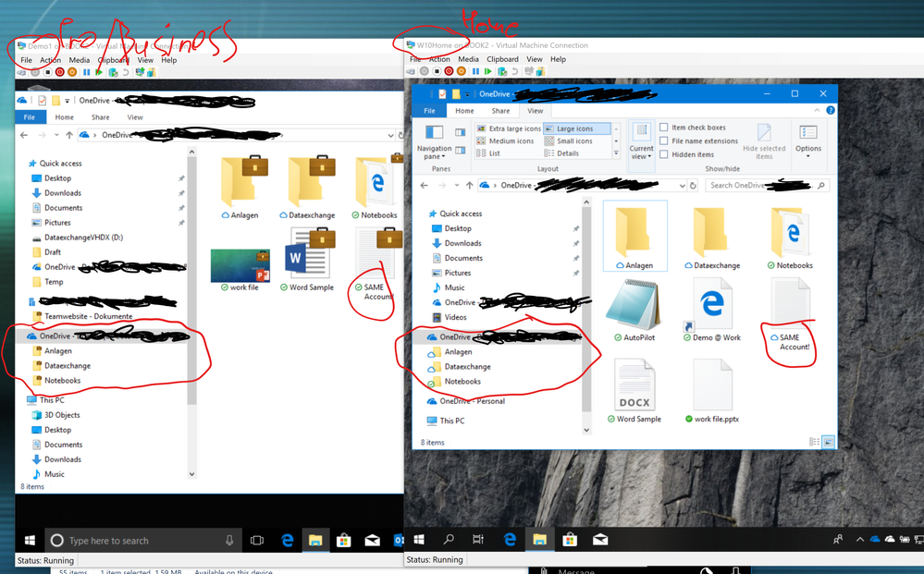Viewport: 924px width, 574px height.
Task: Open address bar dropdown in Demo1 Explorer
Action: (390, 135)
